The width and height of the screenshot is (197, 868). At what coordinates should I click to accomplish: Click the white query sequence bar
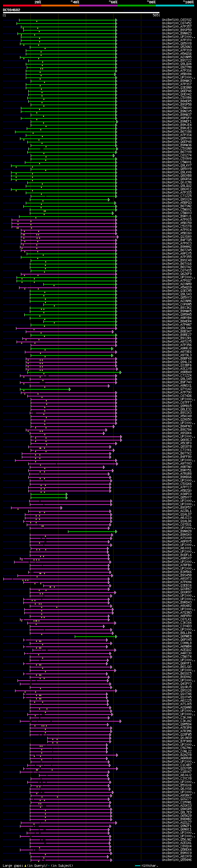(x=81, y=13)
